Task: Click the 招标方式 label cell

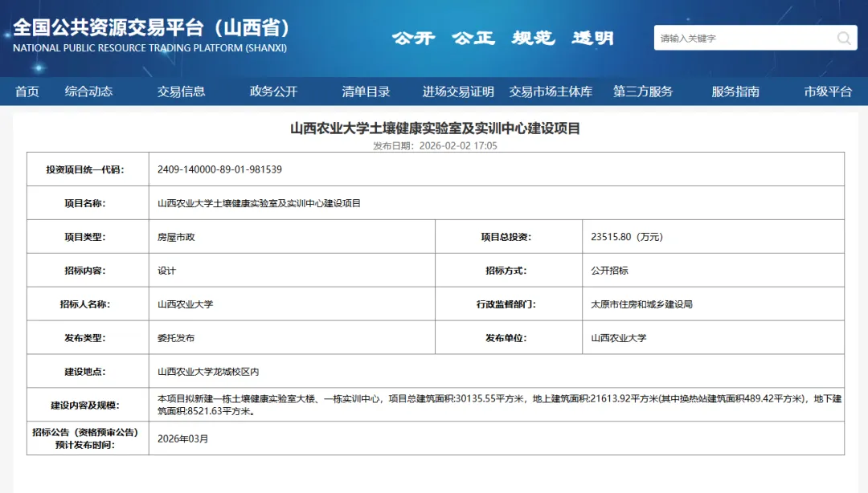Action: pyautogui.click(x=509, y=271)
